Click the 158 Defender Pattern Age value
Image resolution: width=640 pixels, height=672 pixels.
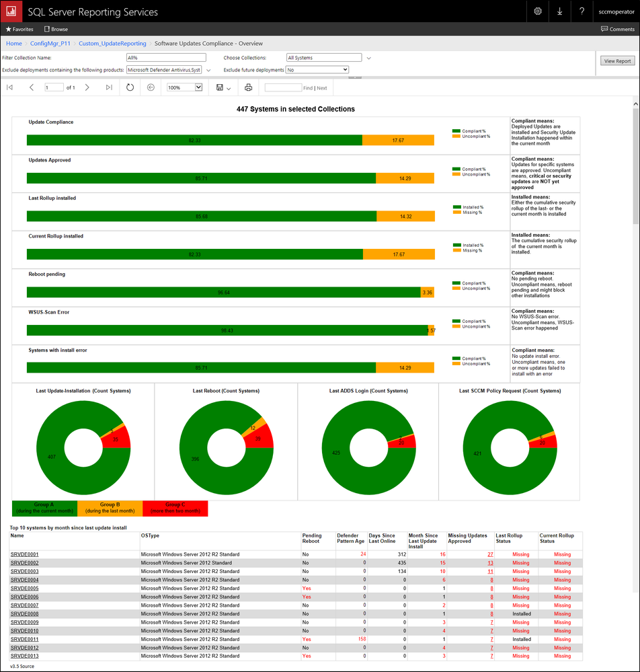coord(362,639)
